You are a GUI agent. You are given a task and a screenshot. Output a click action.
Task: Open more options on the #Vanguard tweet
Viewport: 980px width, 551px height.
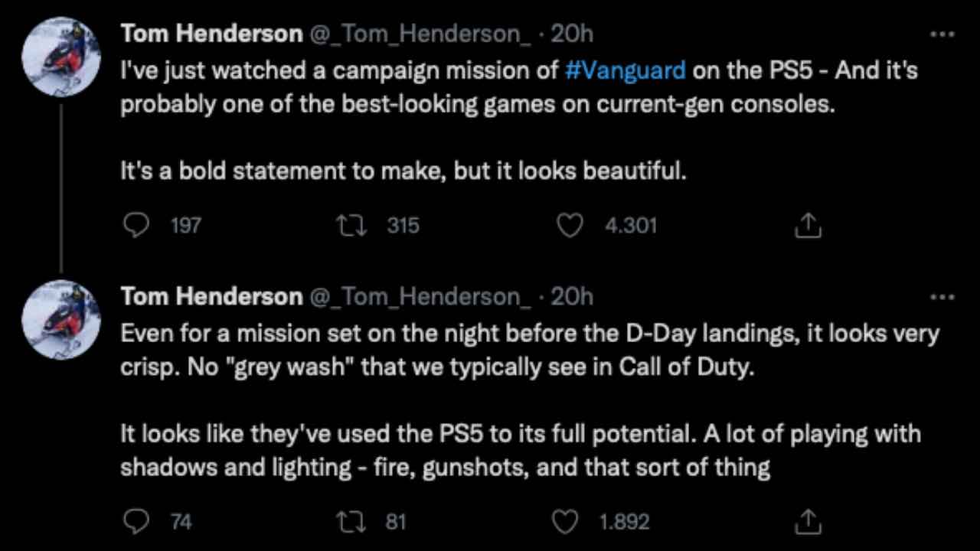coord(942,34)
